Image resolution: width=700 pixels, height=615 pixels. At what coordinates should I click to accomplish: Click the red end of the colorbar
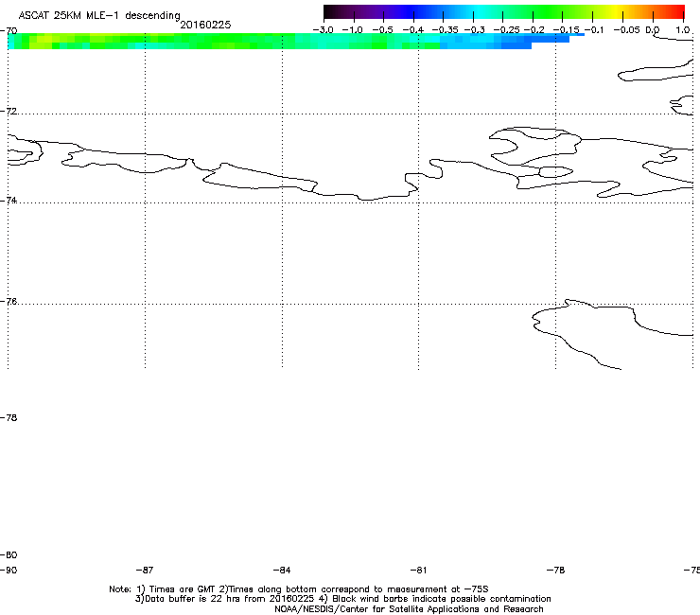click(678, 11)
